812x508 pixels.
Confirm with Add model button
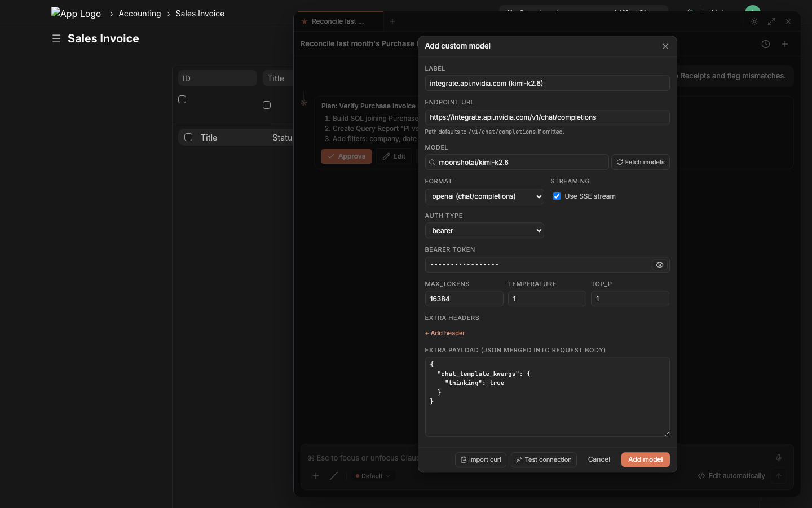tap(646, 459)
